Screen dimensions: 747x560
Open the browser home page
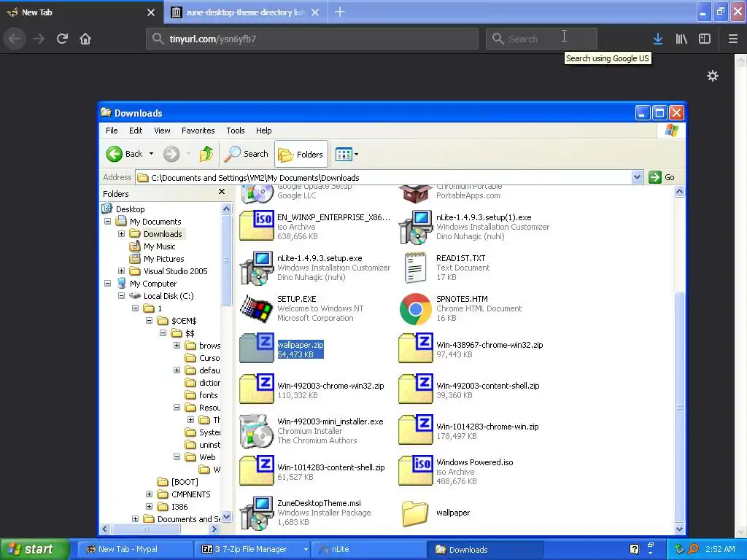(x=85, y=39)
